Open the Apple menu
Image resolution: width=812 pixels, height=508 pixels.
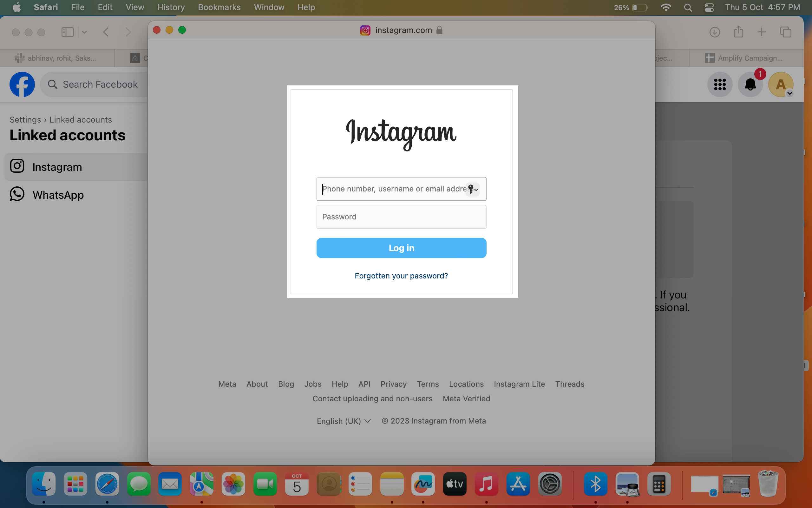tap(17, 7)
